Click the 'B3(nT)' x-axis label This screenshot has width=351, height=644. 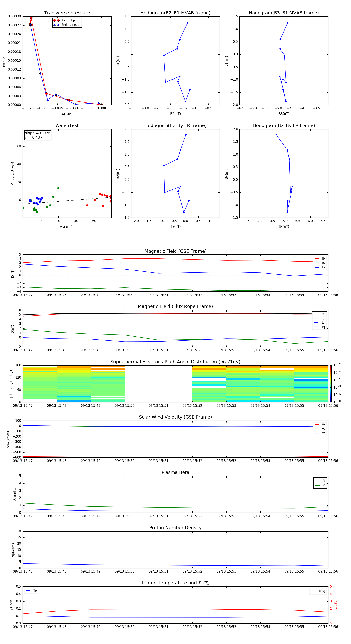[284, 114]
